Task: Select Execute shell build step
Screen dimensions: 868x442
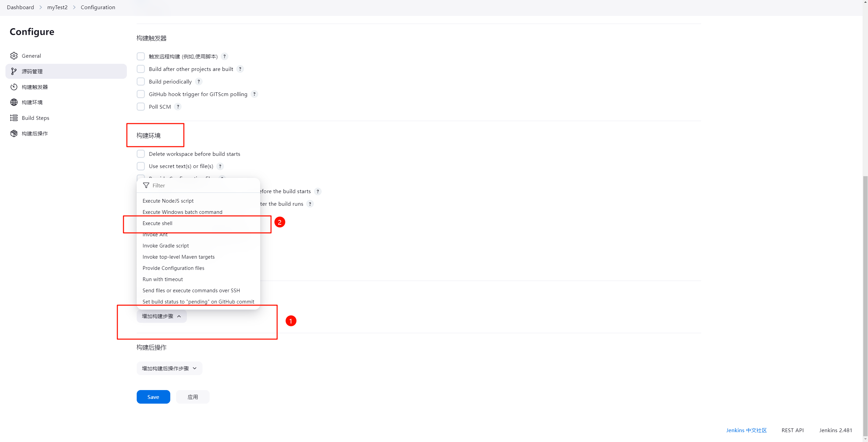Action: 157,223
